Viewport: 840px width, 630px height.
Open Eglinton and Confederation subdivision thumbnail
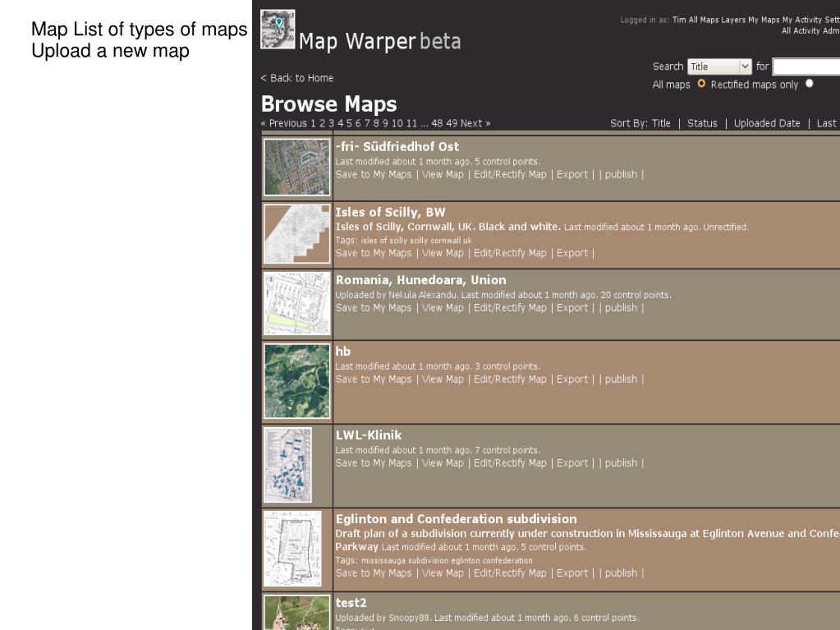[x=292, y=549]
